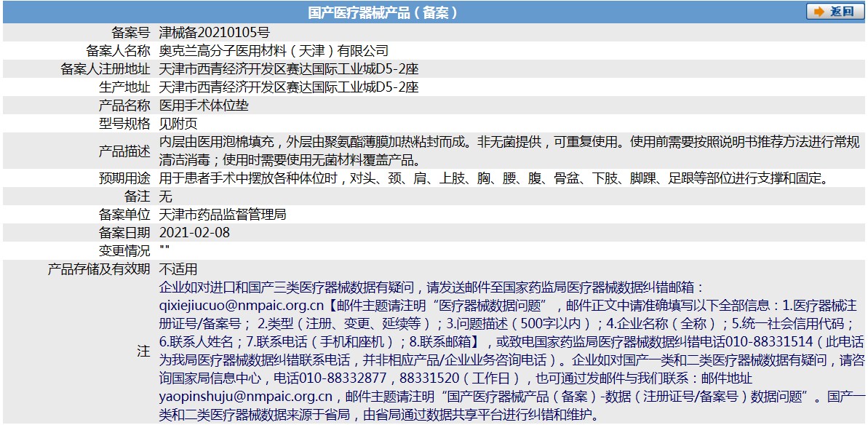Select product name 医用手术体位垫
Viewport: 868px width, 425px height.
point(204,105)
